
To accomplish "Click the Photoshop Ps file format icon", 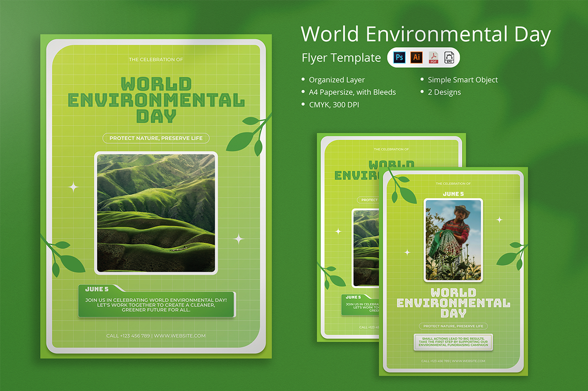I will tap(399, 57).
